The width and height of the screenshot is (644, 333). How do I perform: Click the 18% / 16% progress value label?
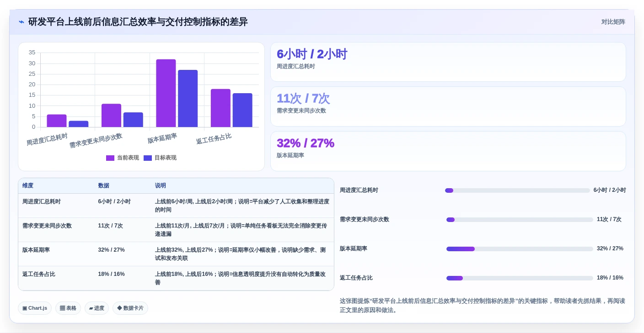click(610, 278)
